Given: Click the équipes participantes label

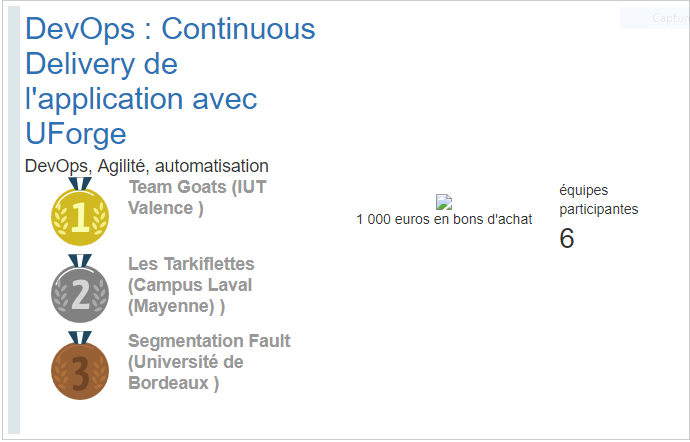Looking at the screenshot, I should 598,199.
